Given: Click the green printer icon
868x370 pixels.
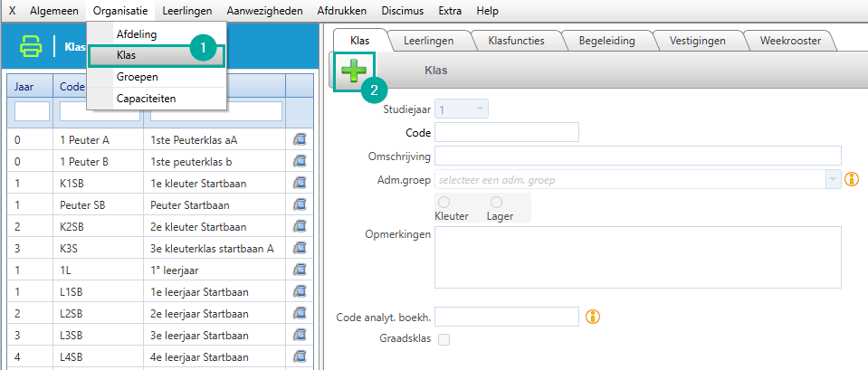Looking at the screenshot, I should point(31,46).
